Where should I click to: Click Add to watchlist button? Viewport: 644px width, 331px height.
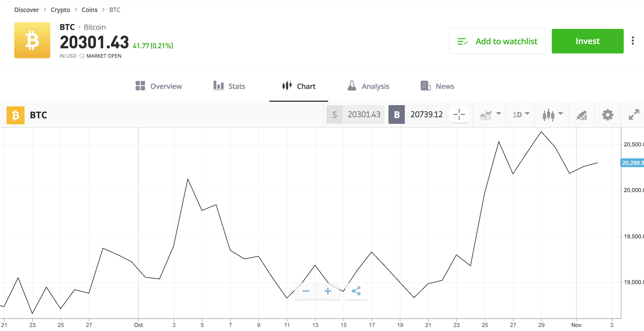[x=497, y=41]
